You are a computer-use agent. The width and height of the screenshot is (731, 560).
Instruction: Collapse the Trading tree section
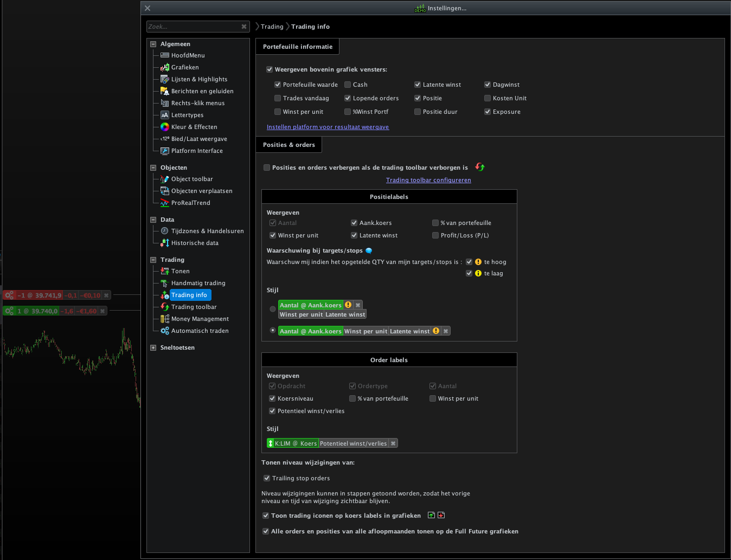tap(153, 260)
